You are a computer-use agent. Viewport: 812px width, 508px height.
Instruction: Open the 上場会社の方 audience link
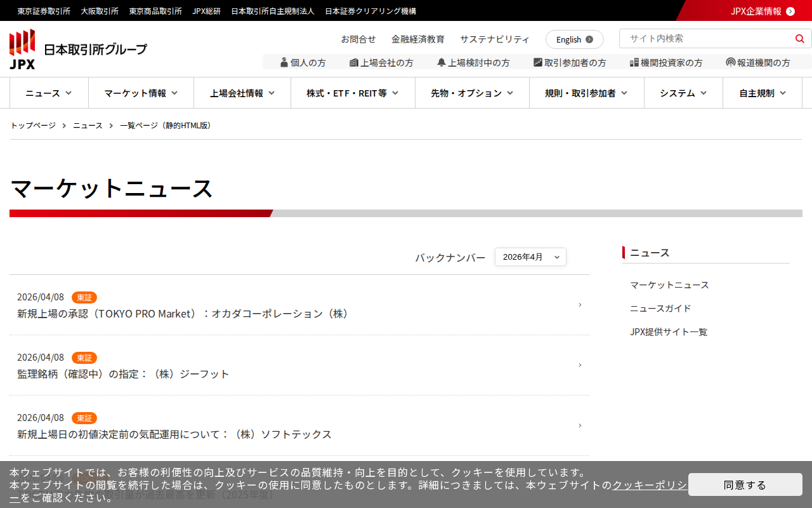[x=381, y=62]
